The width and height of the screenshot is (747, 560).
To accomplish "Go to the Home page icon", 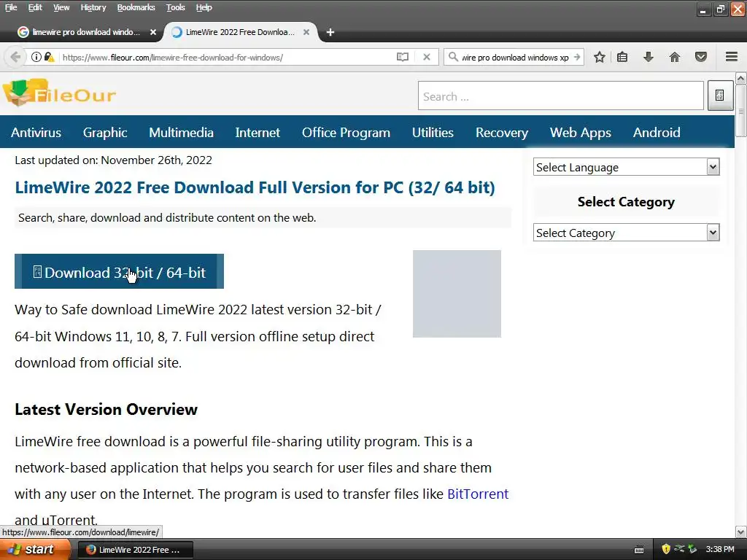I will tap(675, 57).
